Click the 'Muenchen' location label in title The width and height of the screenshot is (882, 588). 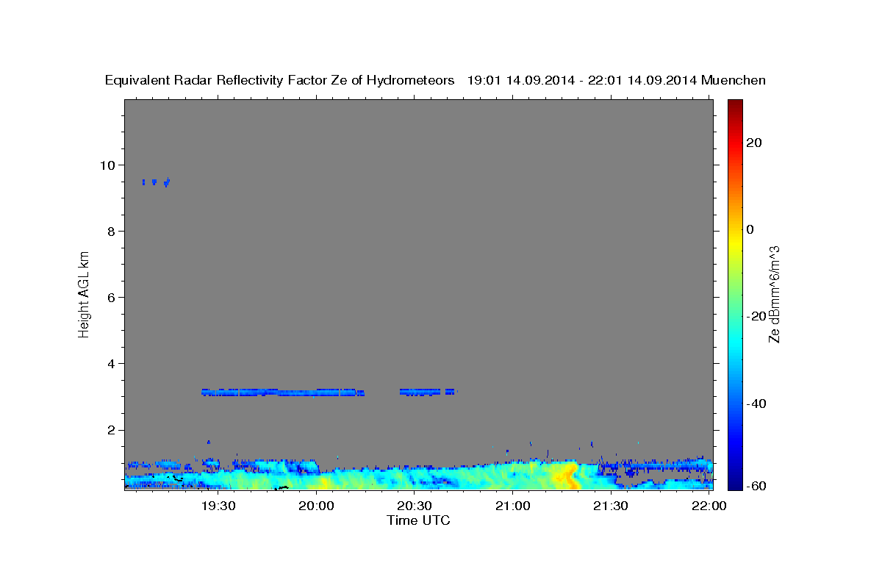click(x=734, y=81)
